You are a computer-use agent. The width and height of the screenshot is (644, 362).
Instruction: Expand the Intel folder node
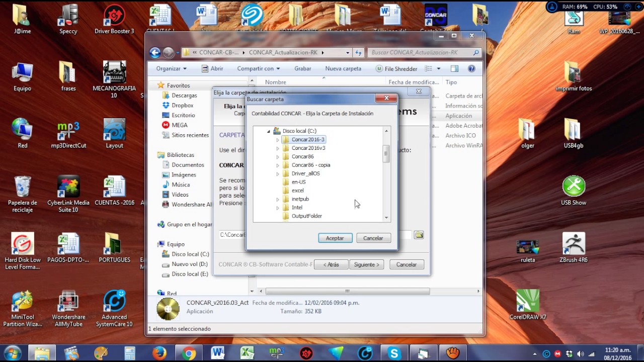point(278,208)
